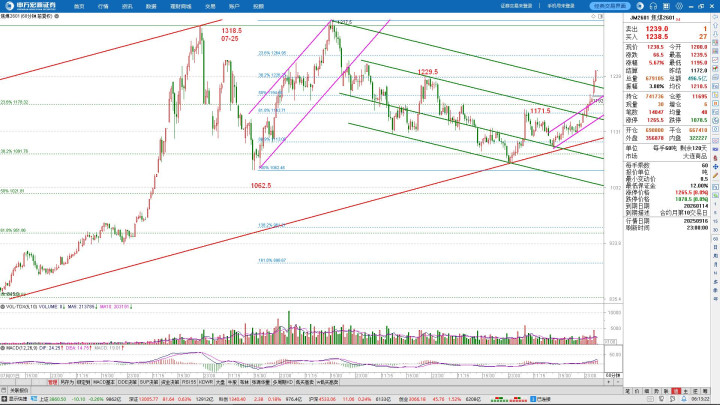Select the SUP decision template tab

pyautogui.click(x=149, y=382)
